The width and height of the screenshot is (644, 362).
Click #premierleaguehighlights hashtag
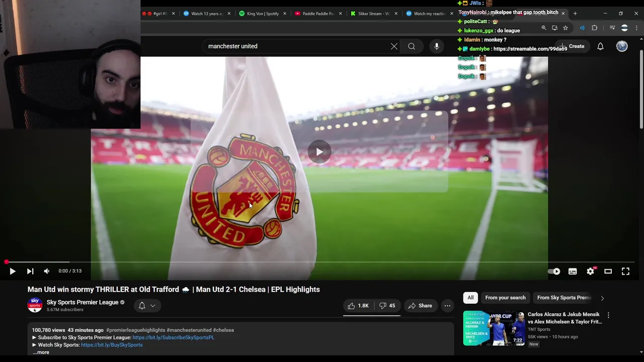[x=135, y=330]
